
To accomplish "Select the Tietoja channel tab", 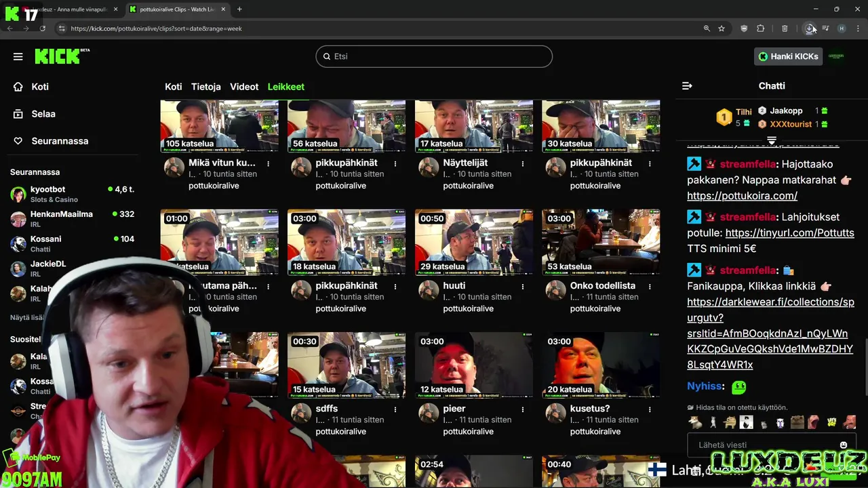I will tap(205, 87).
